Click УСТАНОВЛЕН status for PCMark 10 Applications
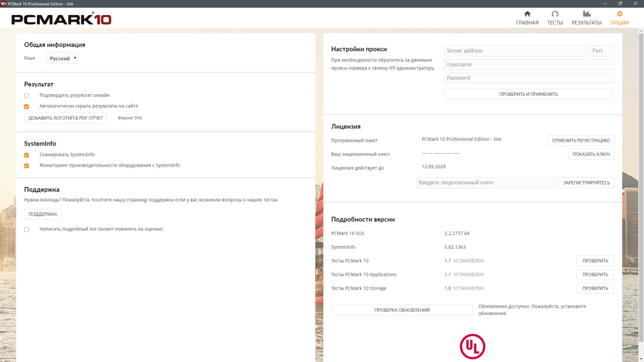This screenshot has width=644, height=362. pos(468,275)
